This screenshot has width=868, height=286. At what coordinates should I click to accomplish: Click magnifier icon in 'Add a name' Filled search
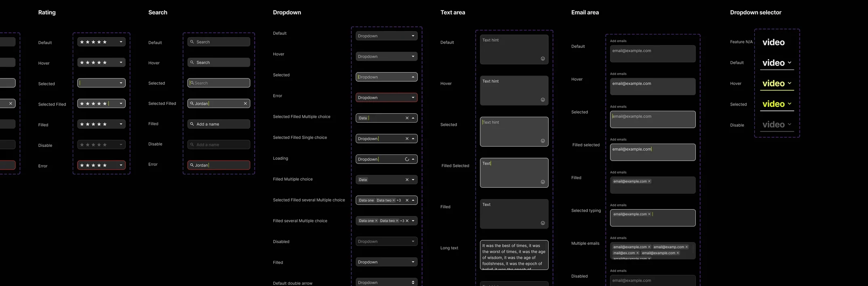pos(192,124)
